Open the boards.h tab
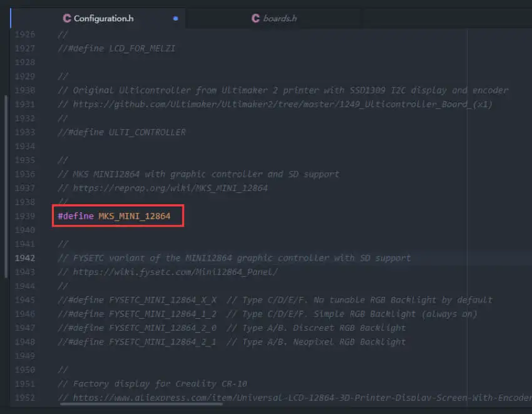The width and height of the screenshot is (532, 414). (274, 18)
